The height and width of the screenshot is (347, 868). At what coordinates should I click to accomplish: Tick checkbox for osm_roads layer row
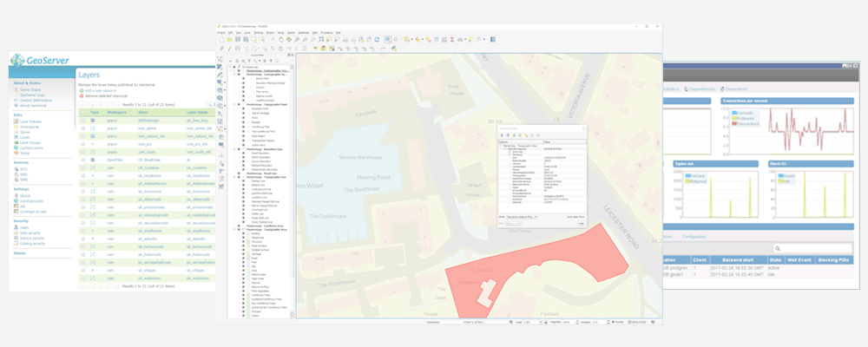[83, 152]
